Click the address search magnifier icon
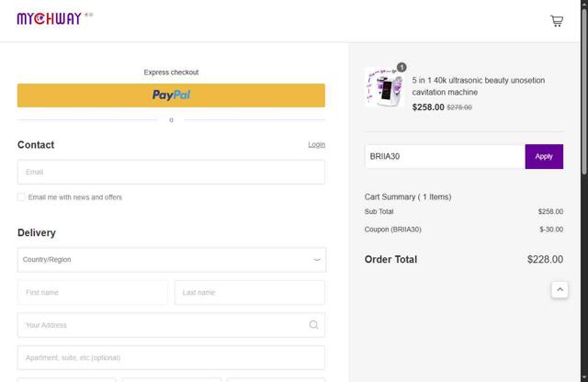 [x=313, y=325]
